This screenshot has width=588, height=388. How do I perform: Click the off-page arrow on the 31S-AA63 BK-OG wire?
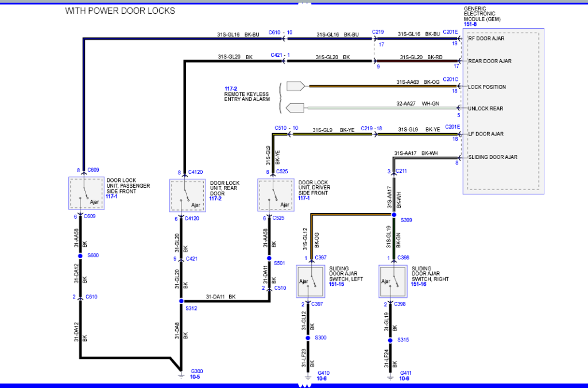coord(296,86)
